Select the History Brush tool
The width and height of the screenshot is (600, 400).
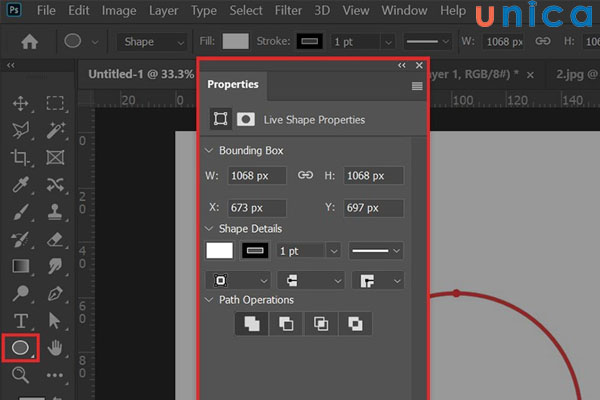pos(21,239)
